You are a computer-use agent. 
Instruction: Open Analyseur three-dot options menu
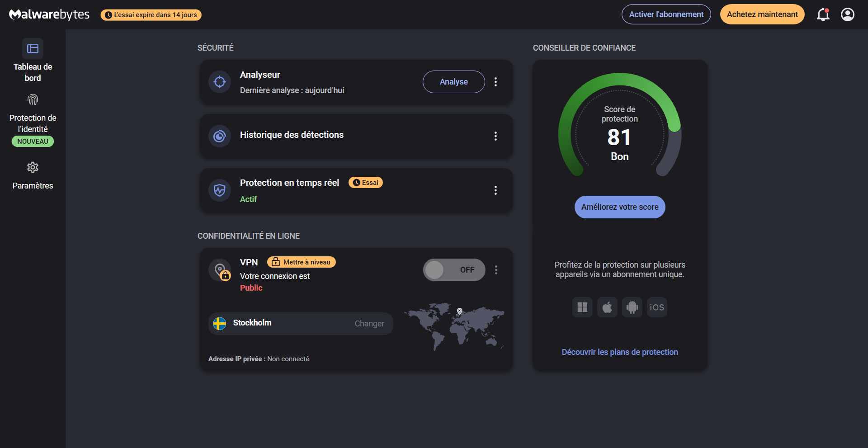click(x=495, y=82)
